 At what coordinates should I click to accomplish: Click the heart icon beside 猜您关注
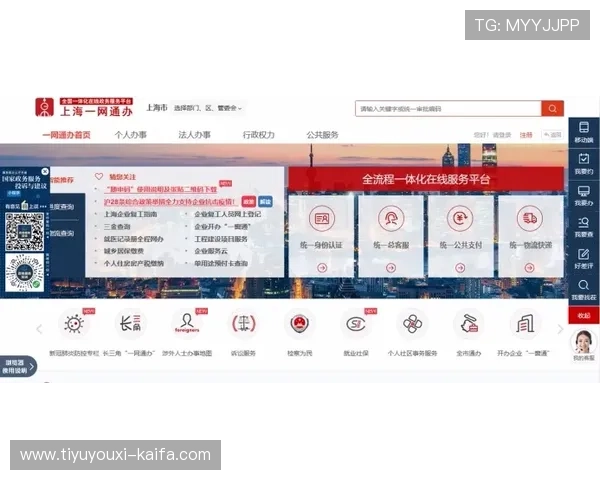tap(99, 176)
